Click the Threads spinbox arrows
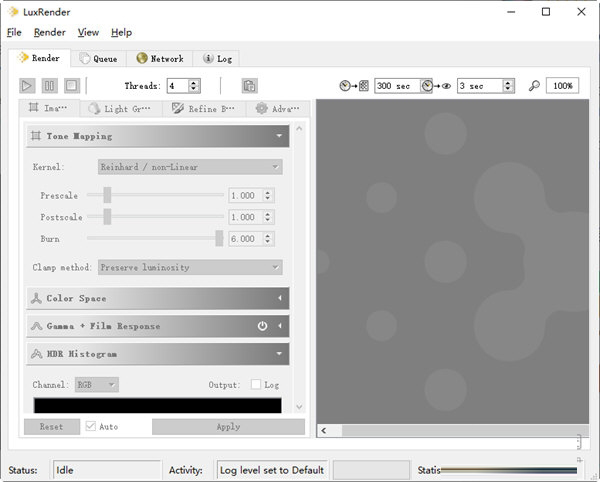This screenshot has width=600, height=482. point(194,86)
